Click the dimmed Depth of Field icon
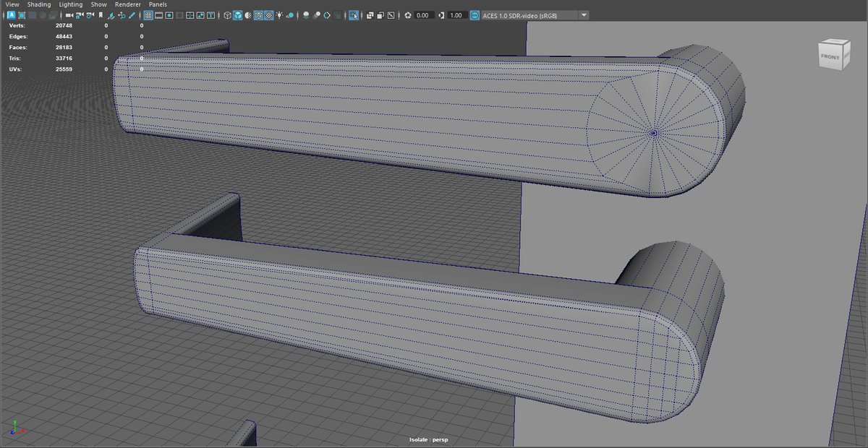 (338, 15)
